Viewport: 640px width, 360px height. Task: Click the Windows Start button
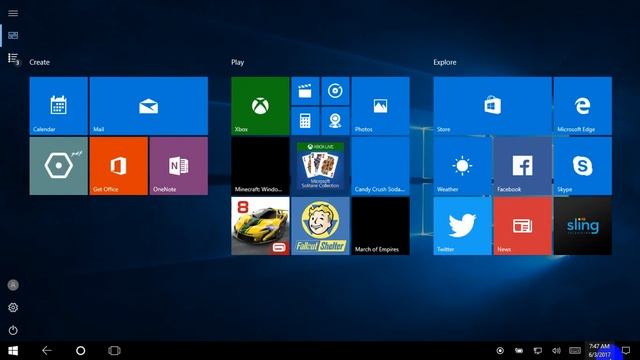pos(13,351)
